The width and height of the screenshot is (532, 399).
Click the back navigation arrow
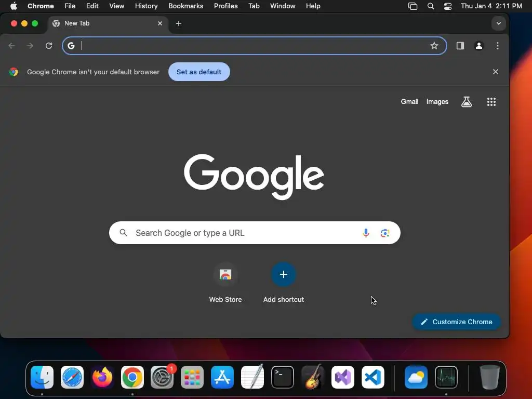click(x=11, y=46)
